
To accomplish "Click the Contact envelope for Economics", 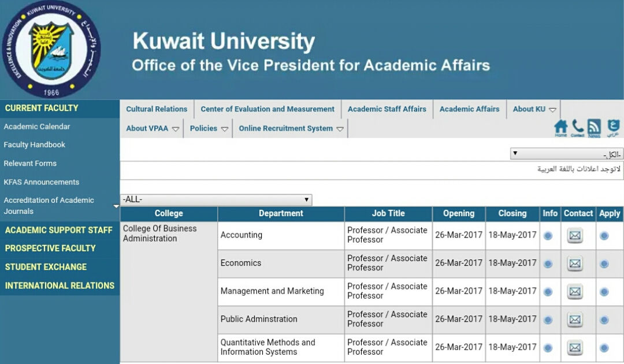I will coord(575,263).
